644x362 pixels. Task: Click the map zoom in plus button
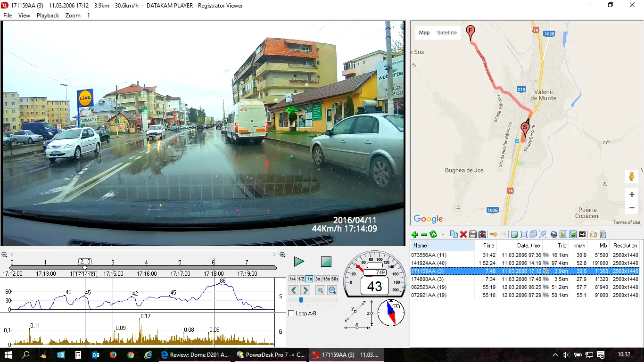(x=632, y=194)
